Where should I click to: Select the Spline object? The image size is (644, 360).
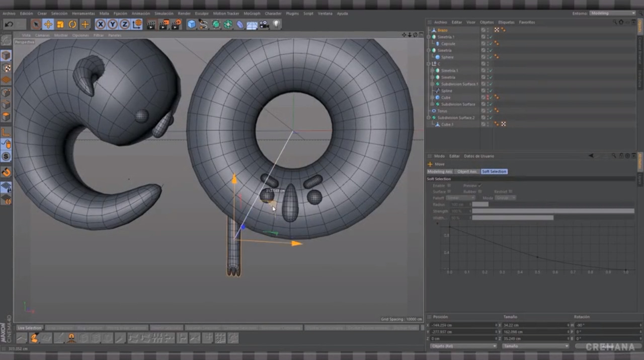coord(447,91)
